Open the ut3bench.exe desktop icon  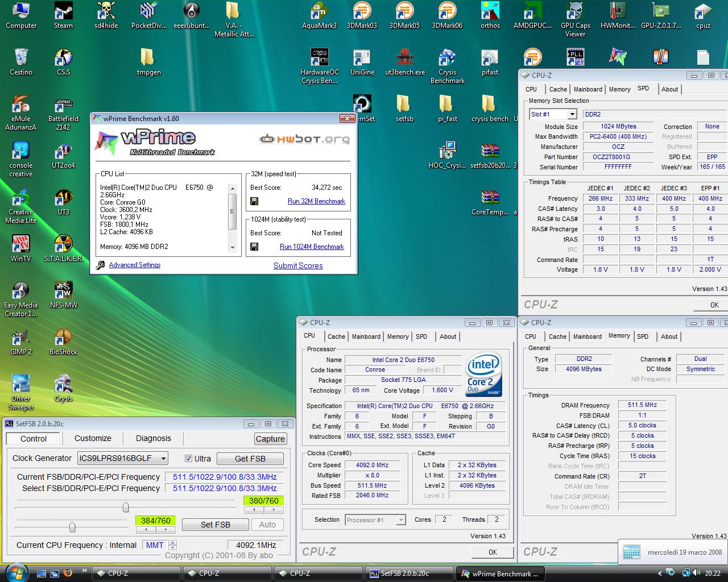(x=404, y=62)
